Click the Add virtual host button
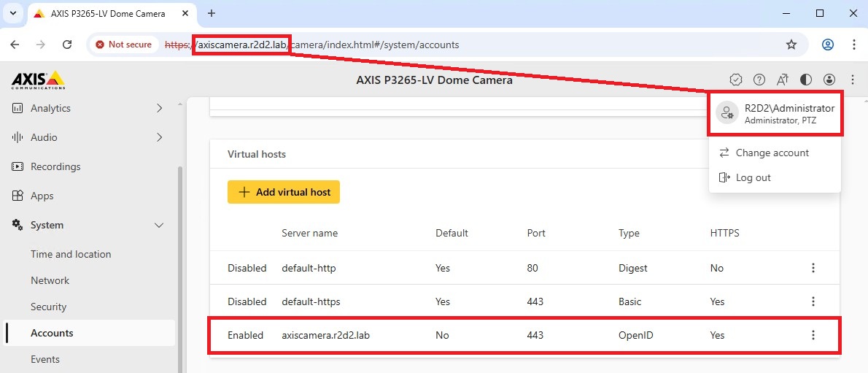This screenshot has width=868, height=373. point(284,192)
